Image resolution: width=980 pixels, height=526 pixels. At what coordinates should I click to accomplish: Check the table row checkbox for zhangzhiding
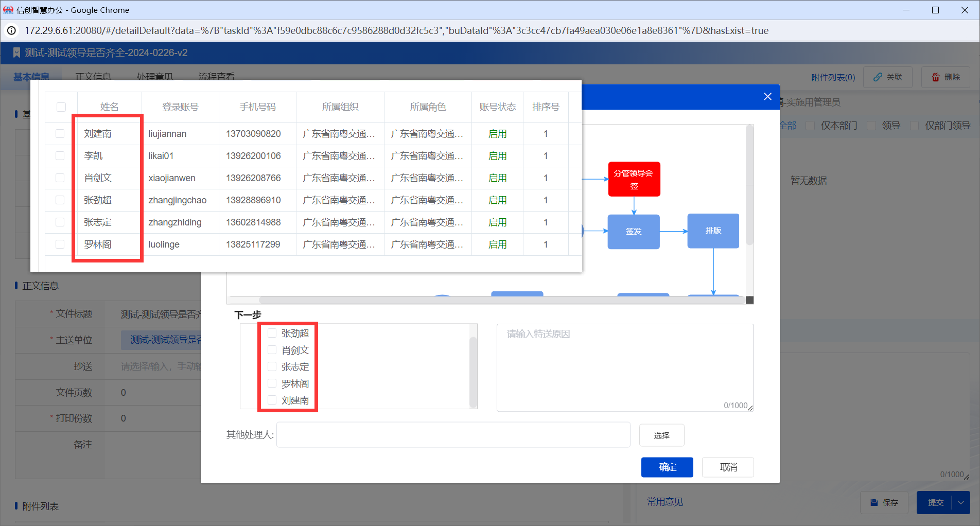pyautogui.click(x=60, y=222)
